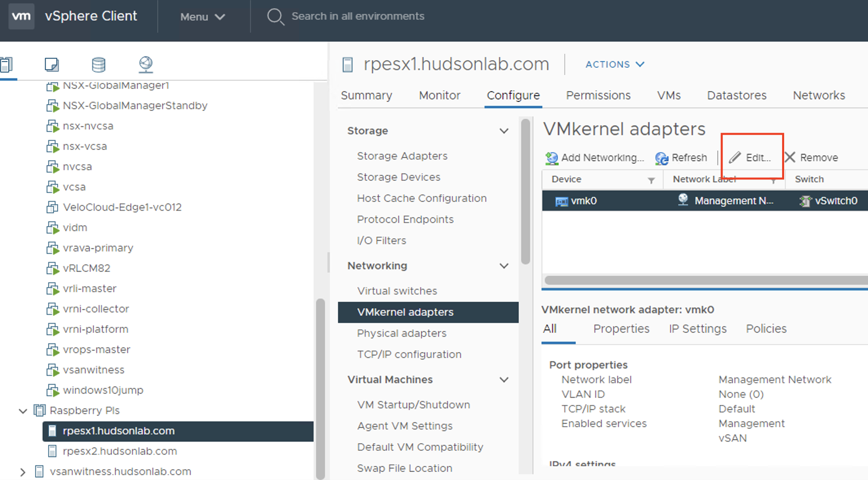The width and height of the screenshot is (868, 480).
Task: Open TCP/IP configuration page
Action: coord(409,355)
